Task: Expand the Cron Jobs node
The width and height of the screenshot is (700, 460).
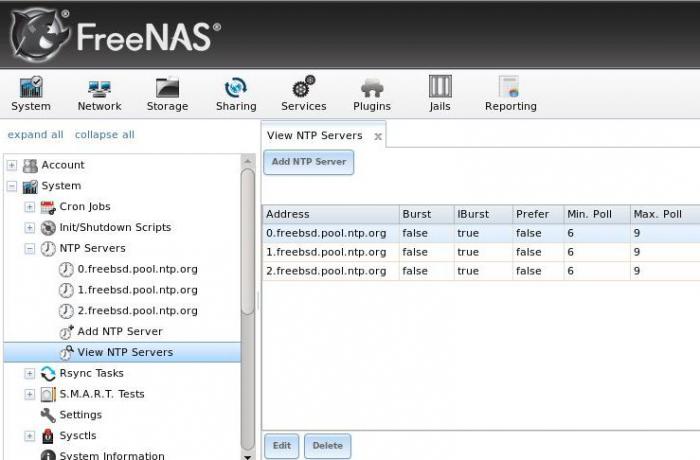Action: 29,207
